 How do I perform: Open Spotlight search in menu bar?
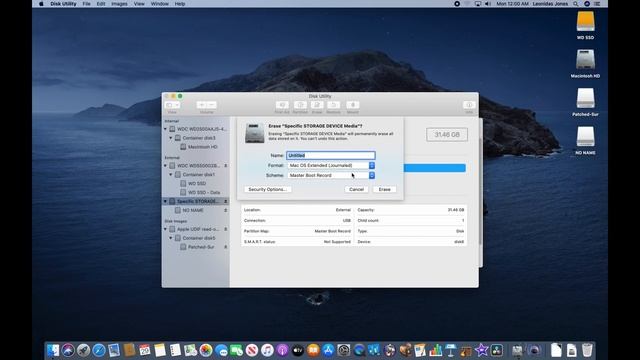576,4
